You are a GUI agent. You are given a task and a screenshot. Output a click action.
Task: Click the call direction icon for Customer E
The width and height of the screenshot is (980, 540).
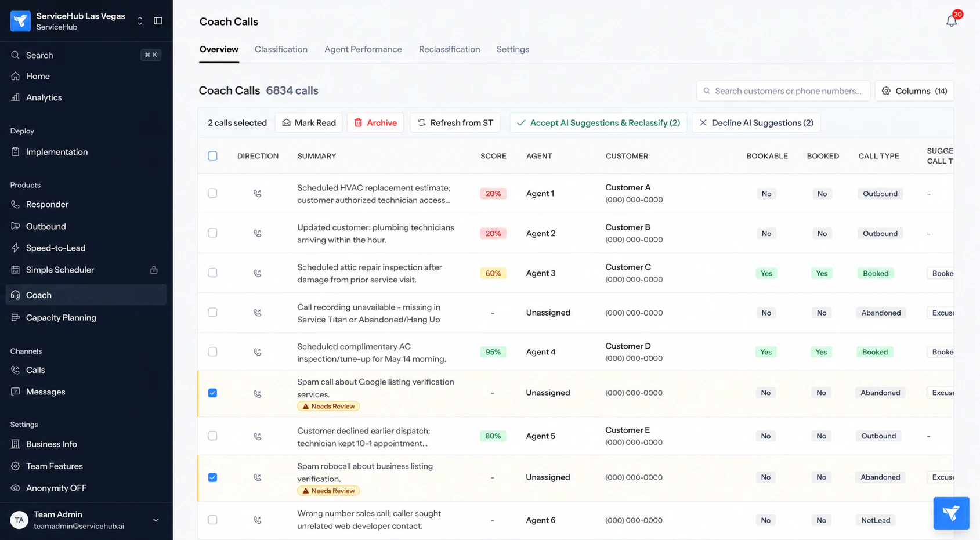pyautogui.click(x=257, y=436)
